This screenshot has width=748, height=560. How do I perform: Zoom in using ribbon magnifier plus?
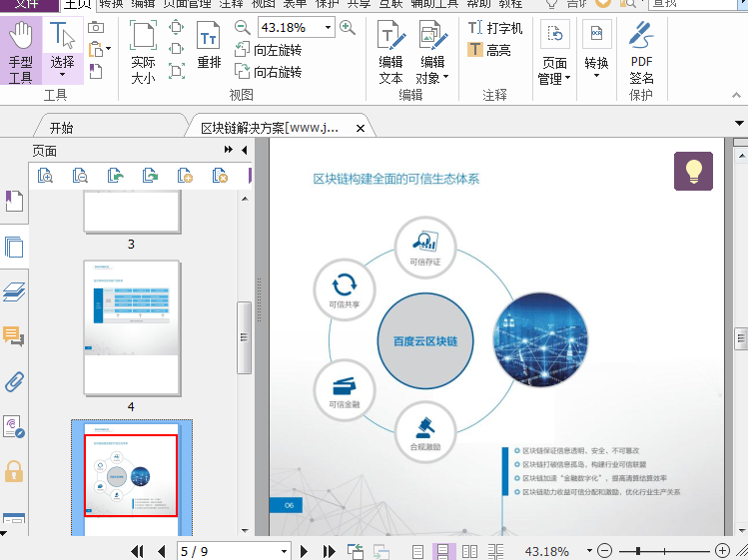click(348, 27)
